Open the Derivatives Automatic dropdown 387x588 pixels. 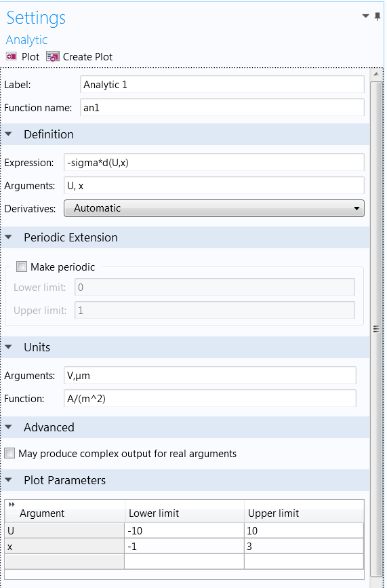click(x=214, y=208)
